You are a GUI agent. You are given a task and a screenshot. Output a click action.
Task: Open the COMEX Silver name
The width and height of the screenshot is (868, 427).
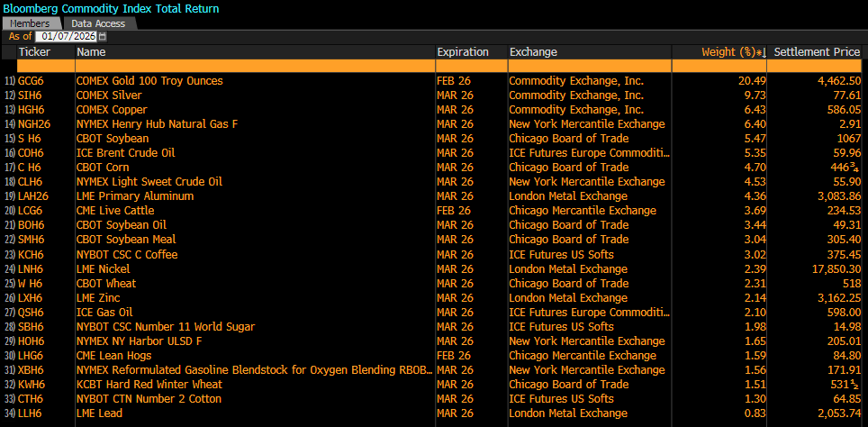110,95
